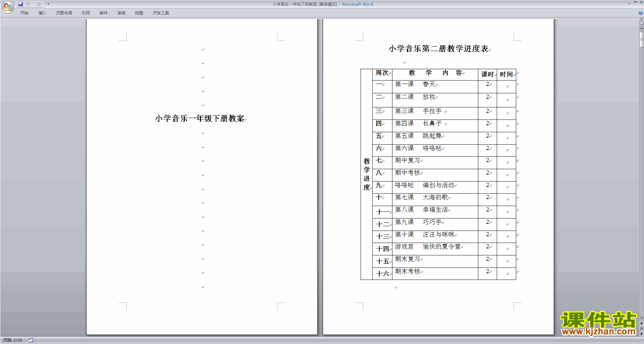
Task: Click the cell 第七课 大海的歌
Action: pyautogui.click(x=435, y=200)
